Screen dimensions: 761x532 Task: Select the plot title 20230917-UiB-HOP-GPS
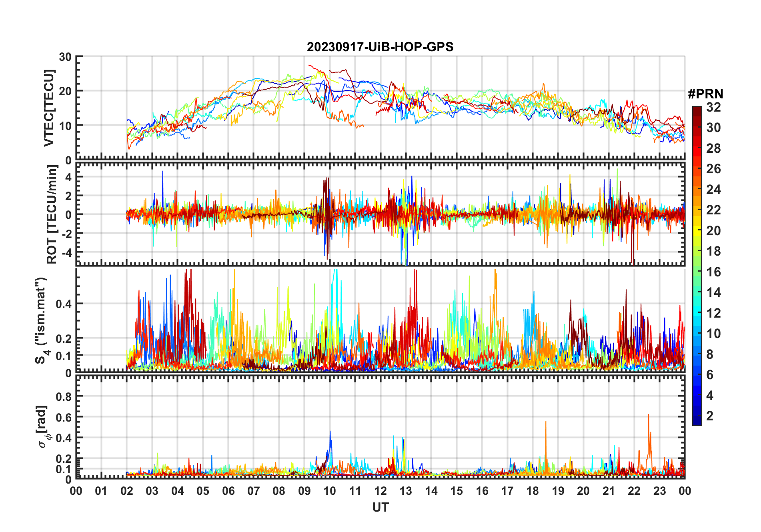click(x=380, y=47)
